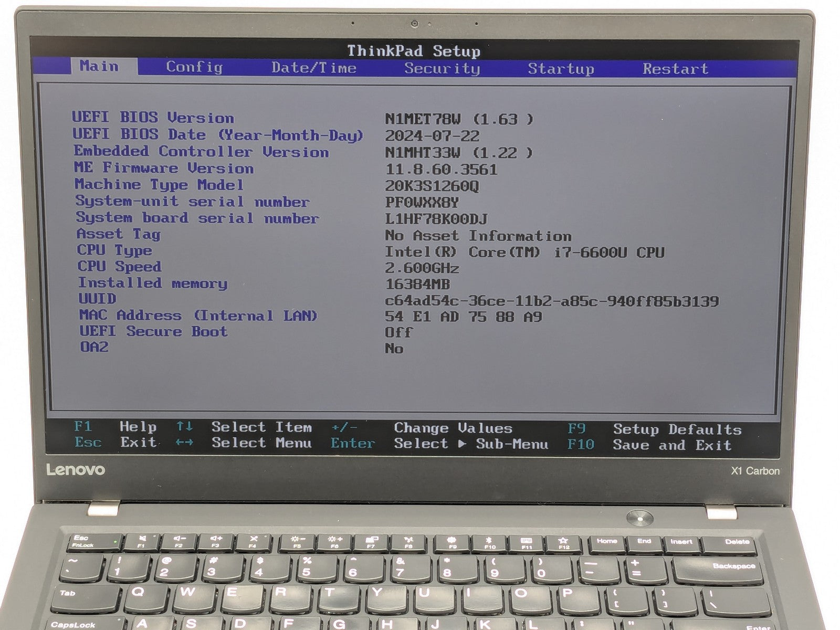Select the 16384MB memory value
Screen dimensions: 840x630
pos(417,285)
